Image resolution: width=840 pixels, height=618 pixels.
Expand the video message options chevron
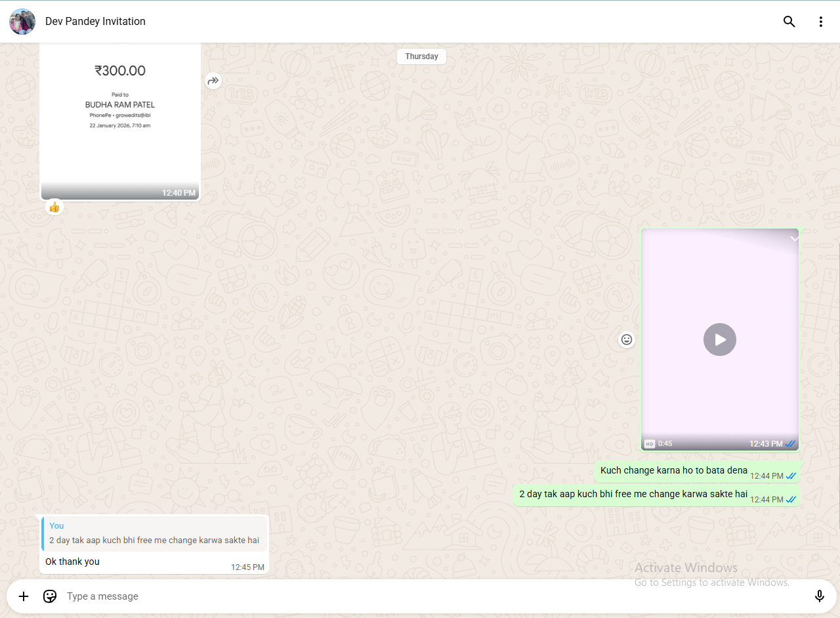click(794, 239)
